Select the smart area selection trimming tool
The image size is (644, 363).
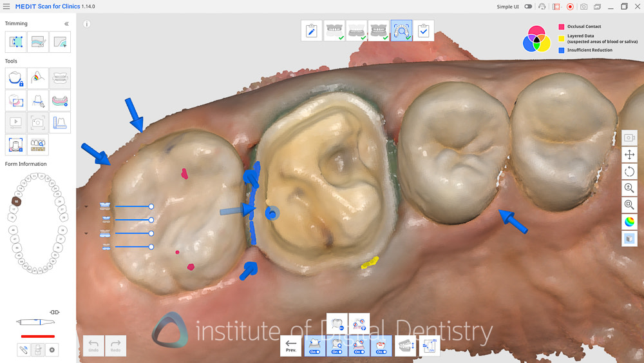click(x=60, y=41)
